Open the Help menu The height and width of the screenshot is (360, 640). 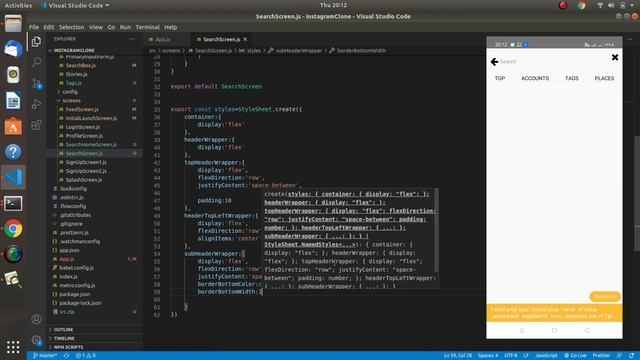[x=171, y=27]
